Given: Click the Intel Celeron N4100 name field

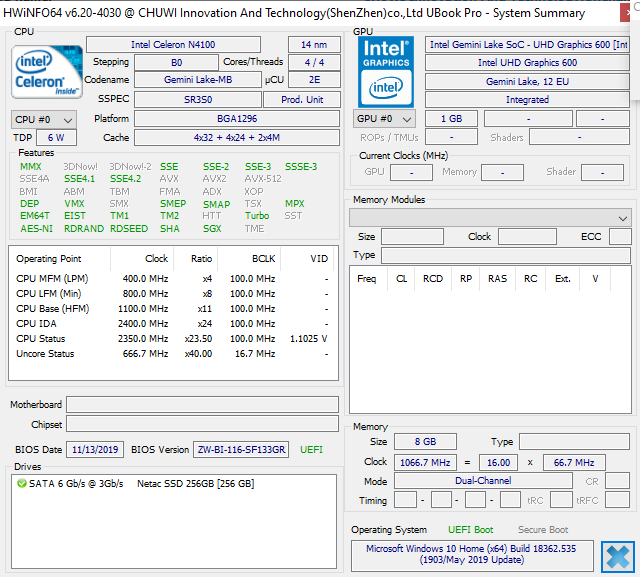Looking at the screenshot, I should [173, 44].
